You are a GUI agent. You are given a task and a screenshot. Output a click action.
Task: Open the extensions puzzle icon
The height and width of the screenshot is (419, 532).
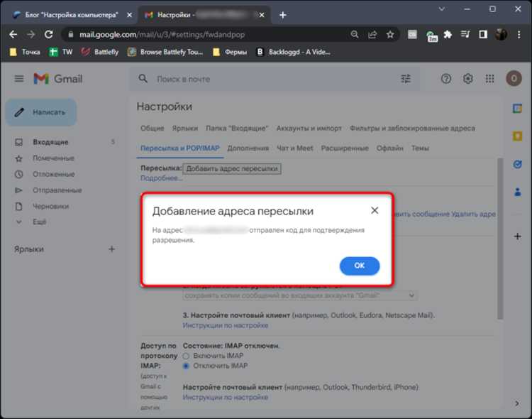(448, 34)
